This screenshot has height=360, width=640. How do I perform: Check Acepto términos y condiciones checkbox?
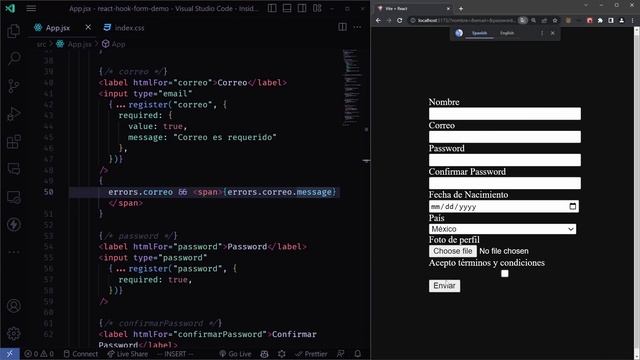tap(505, 273)
